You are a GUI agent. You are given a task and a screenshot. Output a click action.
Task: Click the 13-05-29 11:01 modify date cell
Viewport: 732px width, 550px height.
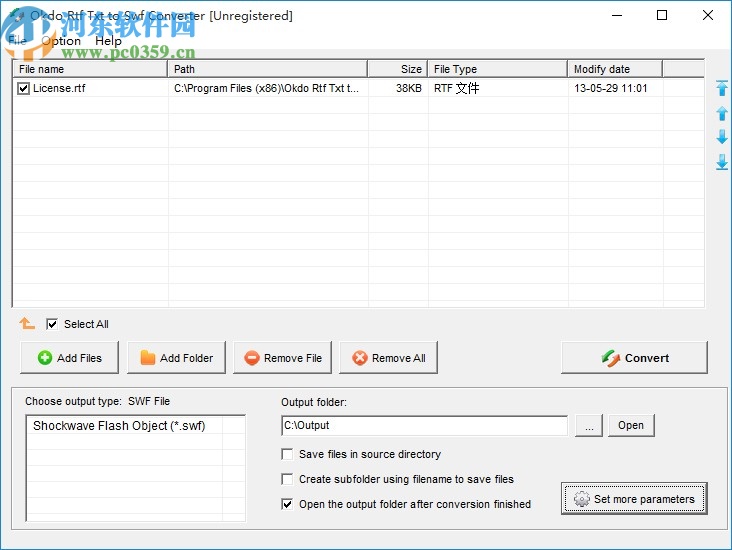611,88
